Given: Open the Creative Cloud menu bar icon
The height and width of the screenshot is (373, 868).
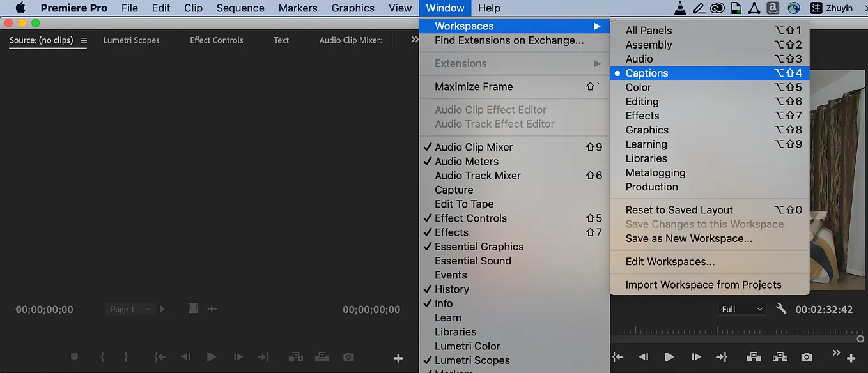Looking at the screenshot, I should (x=717, y=8).
